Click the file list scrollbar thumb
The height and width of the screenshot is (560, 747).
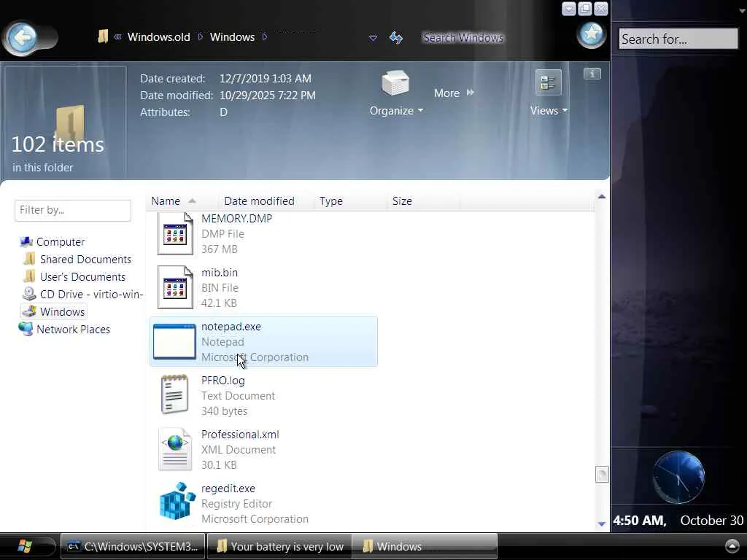[x=602, y=474]
